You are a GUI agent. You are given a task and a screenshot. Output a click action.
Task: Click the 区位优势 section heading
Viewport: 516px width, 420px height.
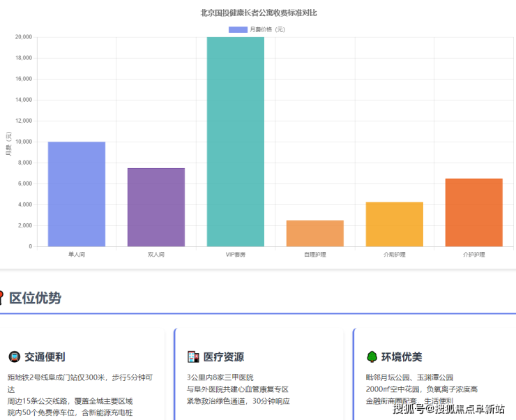point(35,299)
